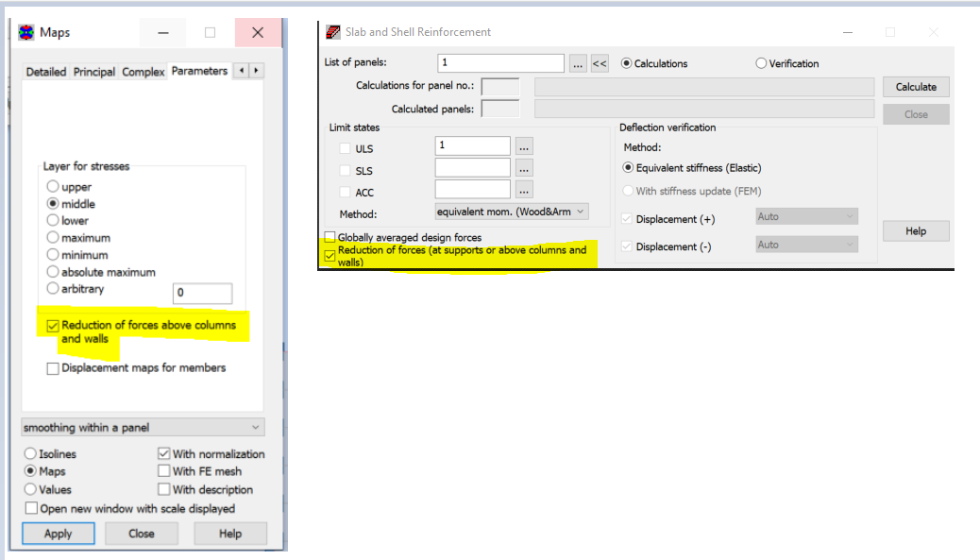The image size is (980, 560).
Task: Collapse the panel list using << button
Action: pyautogui.click(x=599, y=62)
